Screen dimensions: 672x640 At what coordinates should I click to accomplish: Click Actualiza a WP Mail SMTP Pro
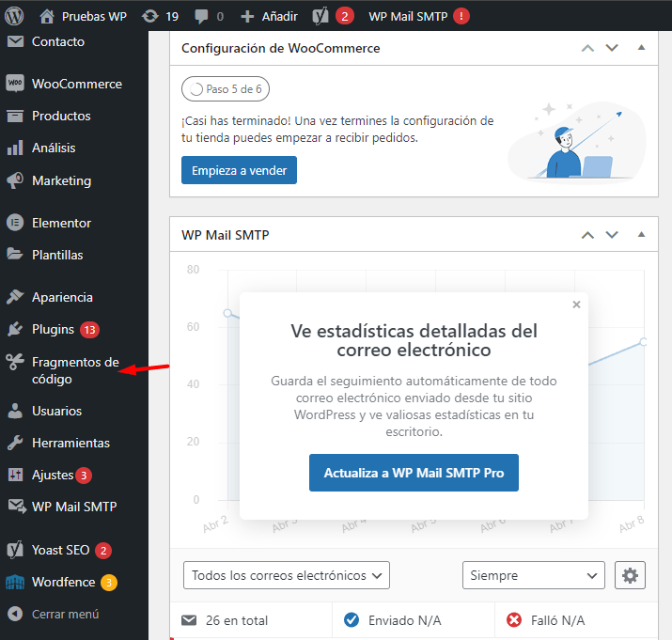pos(414,473)
